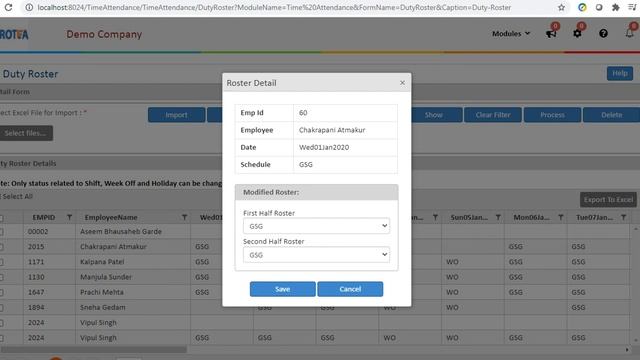Tick checkbox for Prachi Mehta row
This screenshot has width=640, height=360.
2,292
